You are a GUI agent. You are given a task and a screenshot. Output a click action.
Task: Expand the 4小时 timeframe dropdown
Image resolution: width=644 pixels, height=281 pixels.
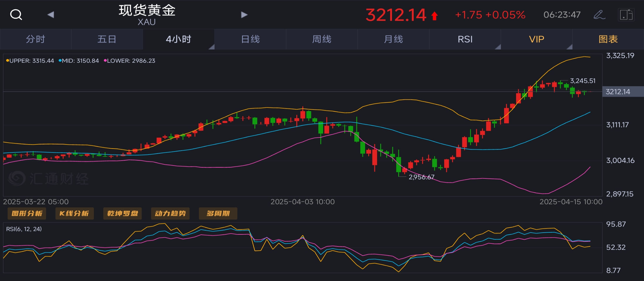(211, 47)
